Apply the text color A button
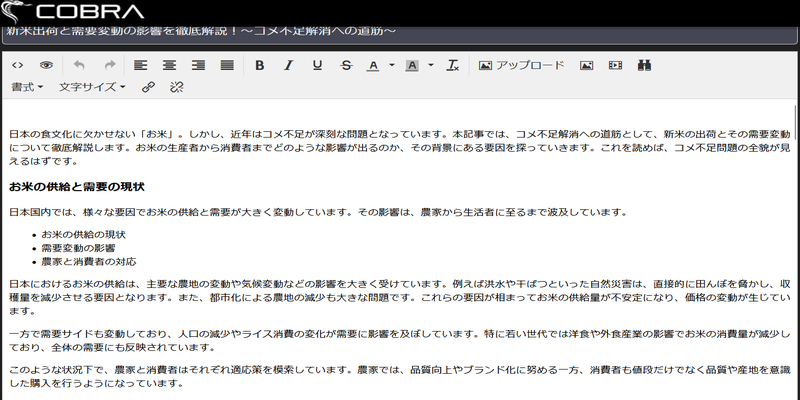The height and width of the screenshot is (400, 800). click(x=373, y=65)
